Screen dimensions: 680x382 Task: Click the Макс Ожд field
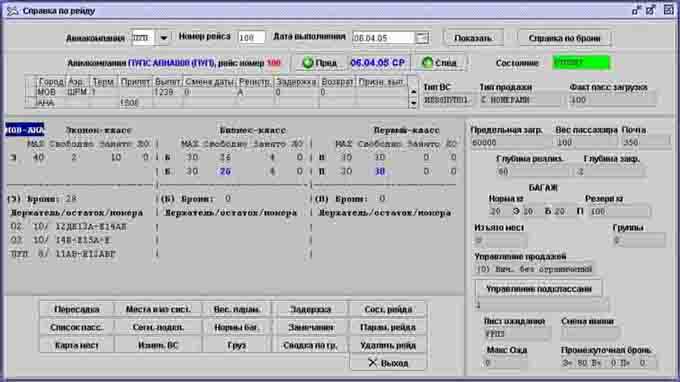tap(506, 363)
